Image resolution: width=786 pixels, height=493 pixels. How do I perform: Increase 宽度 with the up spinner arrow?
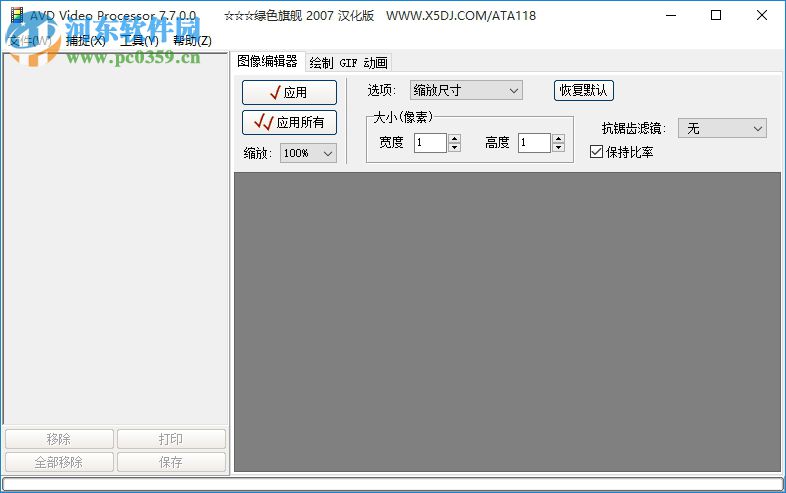pos(455,138)
